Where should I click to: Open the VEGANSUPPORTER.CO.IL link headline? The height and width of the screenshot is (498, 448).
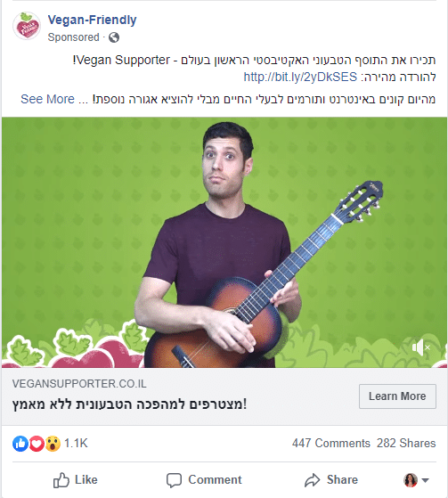tap(129, 404)
